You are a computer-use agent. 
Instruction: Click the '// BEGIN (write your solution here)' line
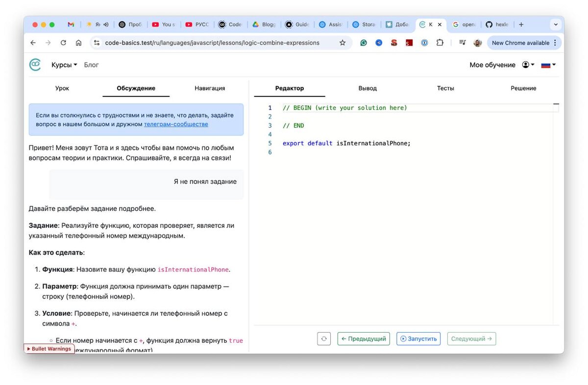pos(345,108)
